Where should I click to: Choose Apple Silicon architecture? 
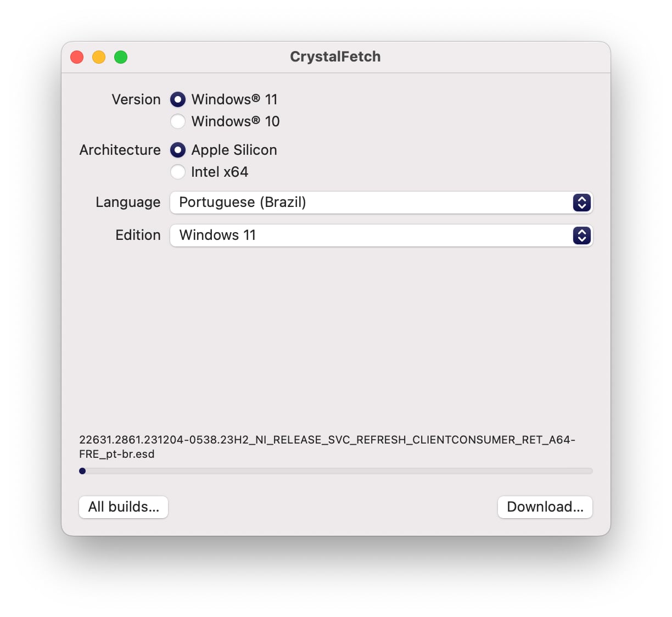tap(178, 150)
